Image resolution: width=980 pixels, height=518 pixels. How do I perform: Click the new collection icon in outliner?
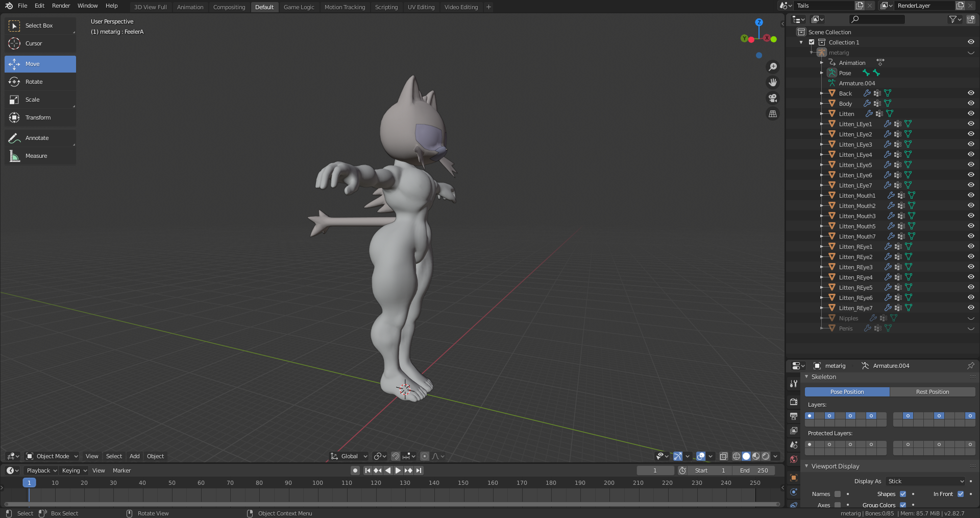pyautogui.click(x=971, y=19)
